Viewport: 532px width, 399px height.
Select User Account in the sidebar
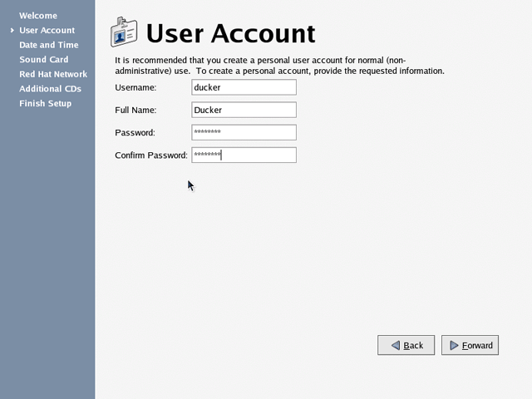point(47,31)
